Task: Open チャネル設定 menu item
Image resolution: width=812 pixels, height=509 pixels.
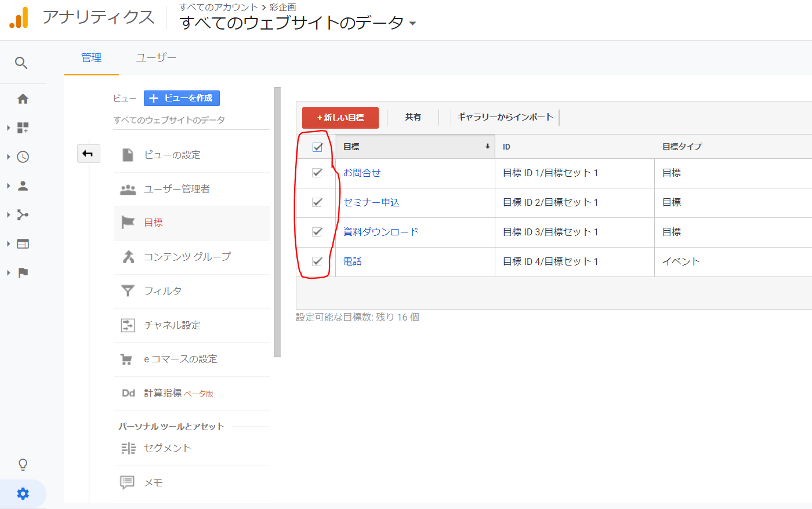Action: tap(191, 325)
